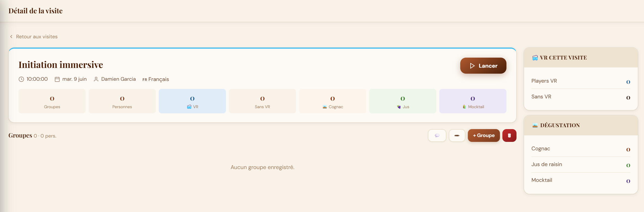Click the FR Français language label
The height and width of the screenshot is (212, 644).
(x=155, y=79)
